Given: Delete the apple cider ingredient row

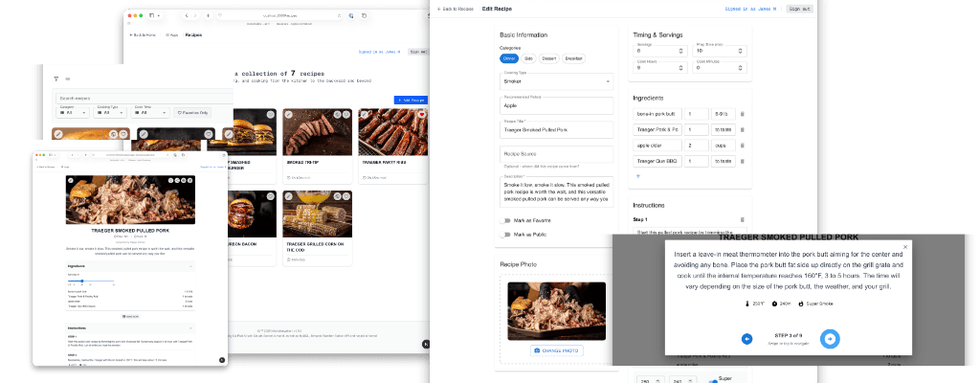Looking at the screenshot, I should tap(743, 146).
